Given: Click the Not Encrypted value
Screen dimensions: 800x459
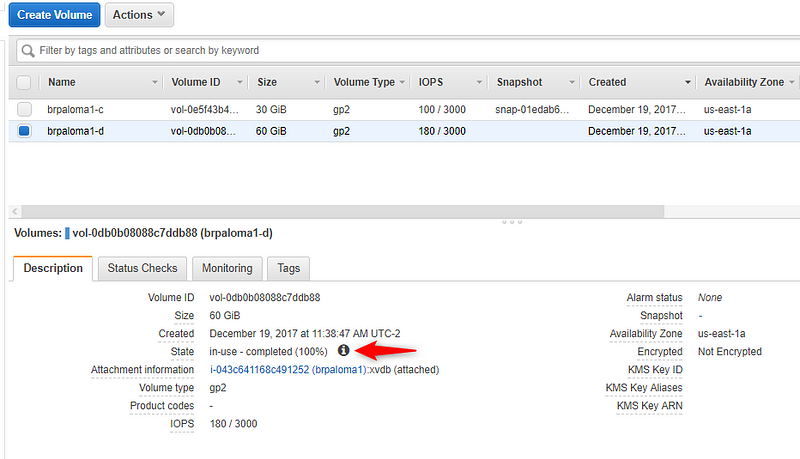Looking at the screenshot, I should click(x=730, y=351).
